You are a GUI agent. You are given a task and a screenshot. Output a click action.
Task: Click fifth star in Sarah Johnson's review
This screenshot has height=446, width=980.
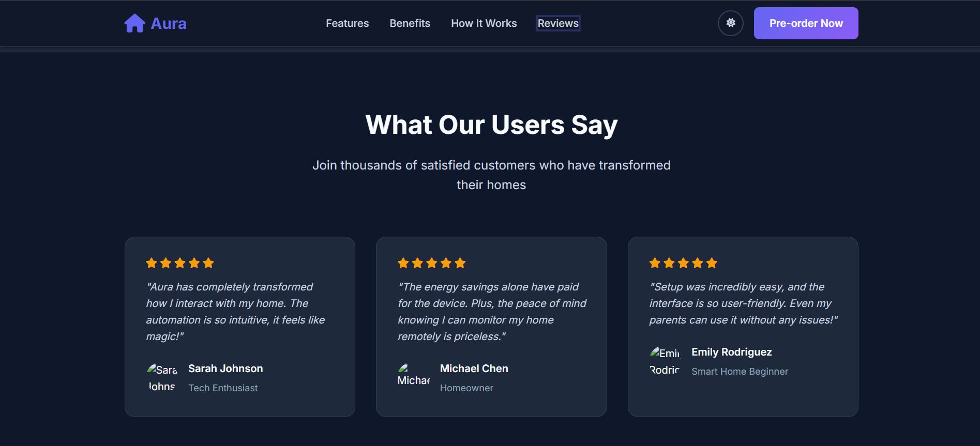pyautogui.click(x=208, y=263)
